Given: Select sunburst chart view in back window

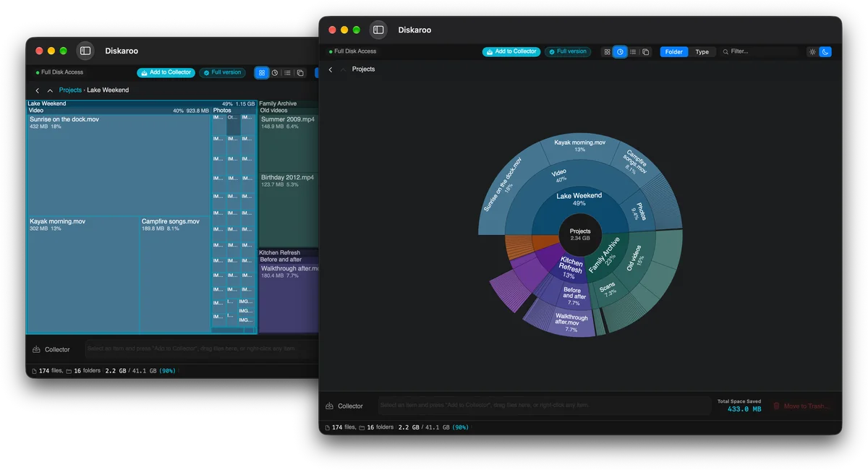Looking at the screenshot, I should click(x=275, y=73).
